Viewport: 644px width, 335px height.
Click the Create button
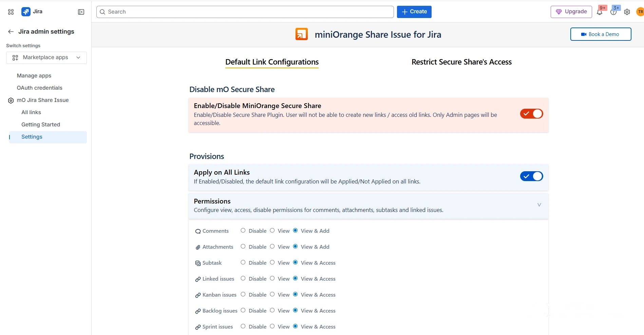pos(414,12)
